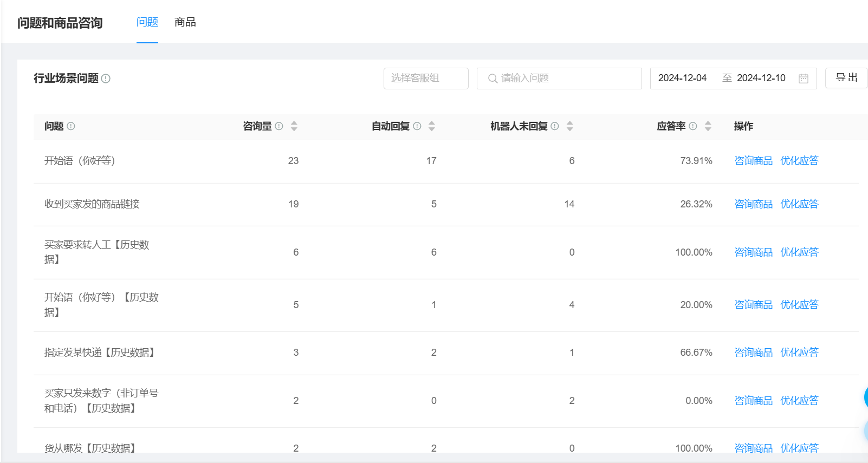Click info icon next to 机器人未回复 header
Screen dimensions: 868x463
tap(555, 126)
